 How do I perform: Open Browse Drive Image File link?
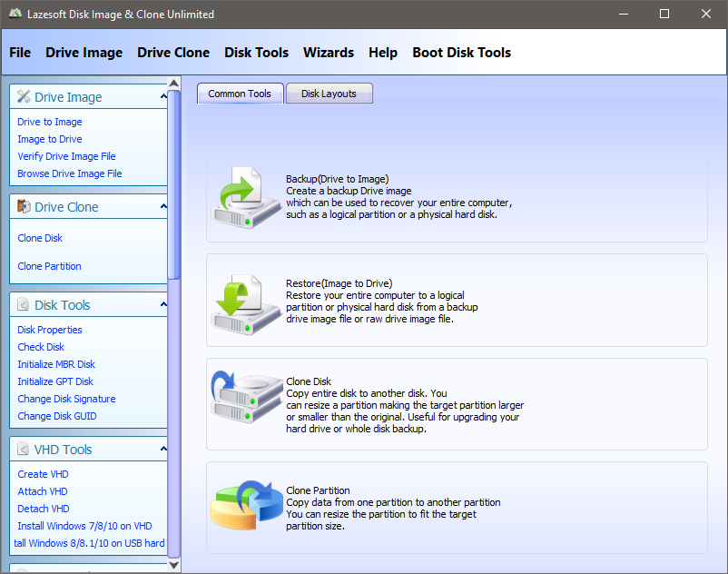click(x=70, y=173)
